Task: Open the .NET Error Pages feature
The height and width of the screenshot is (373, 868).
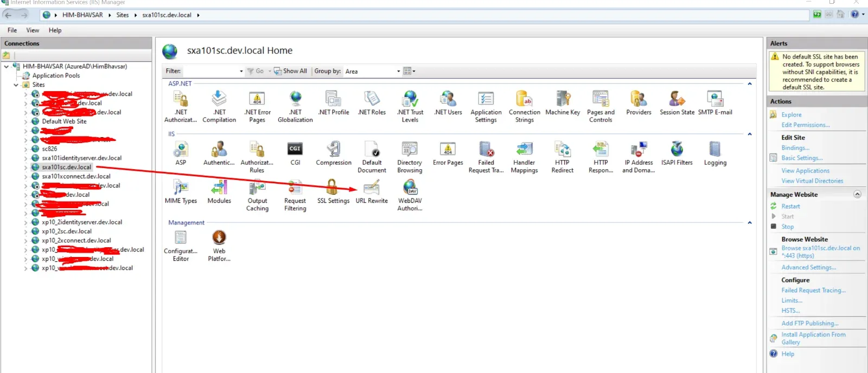Action: click(x=257, y=106)
